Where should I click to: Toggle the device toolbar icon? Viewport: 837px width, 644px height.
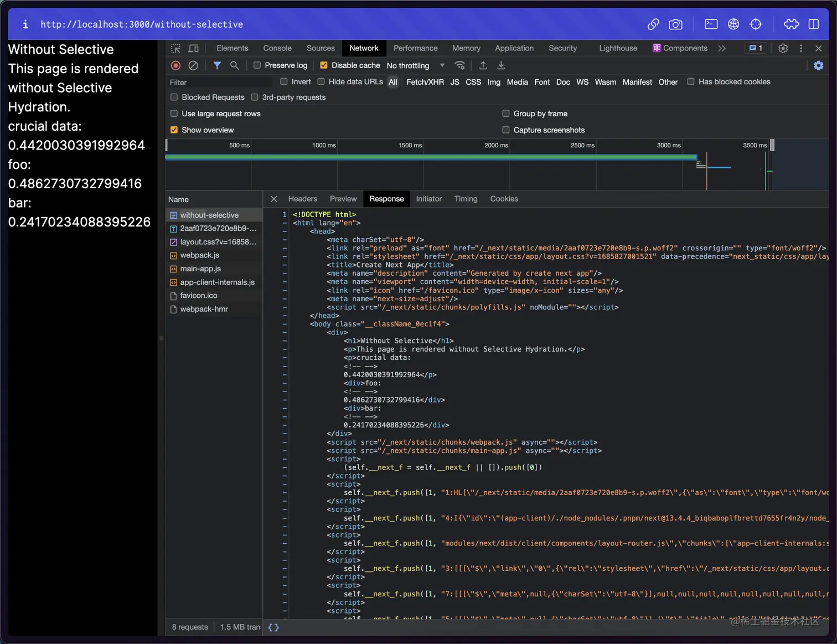point(194,49)
